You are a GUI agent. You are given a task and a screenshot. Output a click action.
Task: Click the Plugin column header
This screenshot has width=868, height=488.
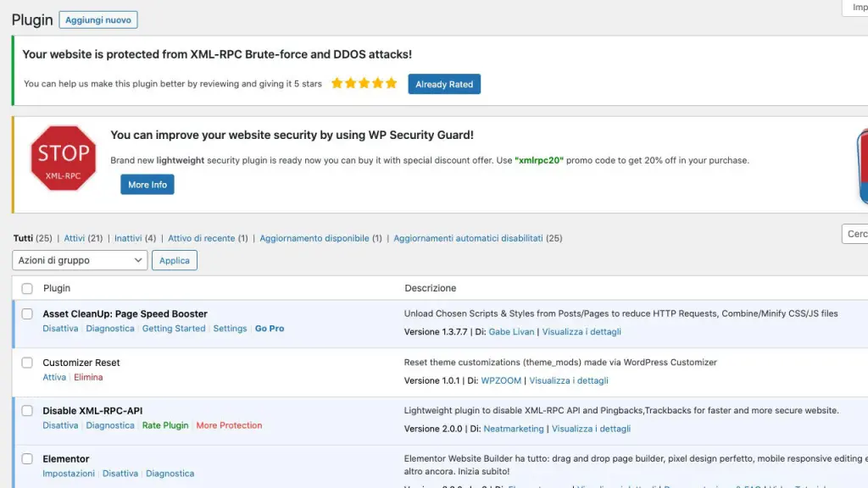click(x=57, y=288)
